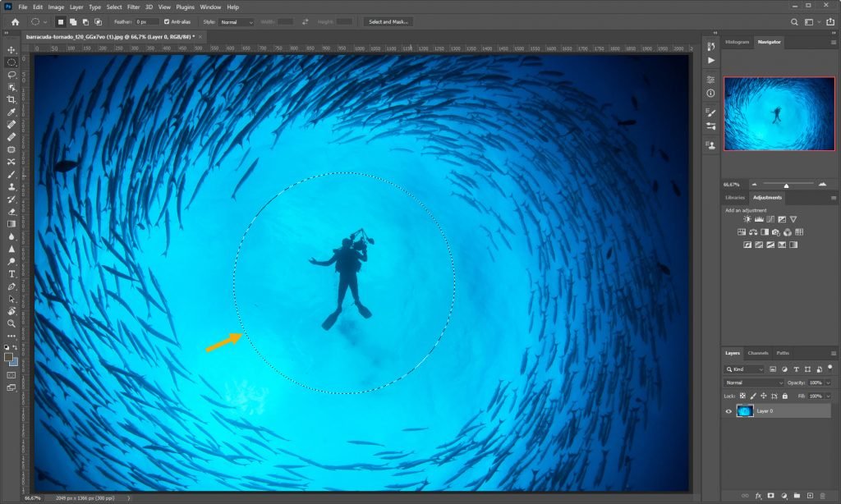Select the Clone Stamp tool
841x504 pixels.
[11, 187]
